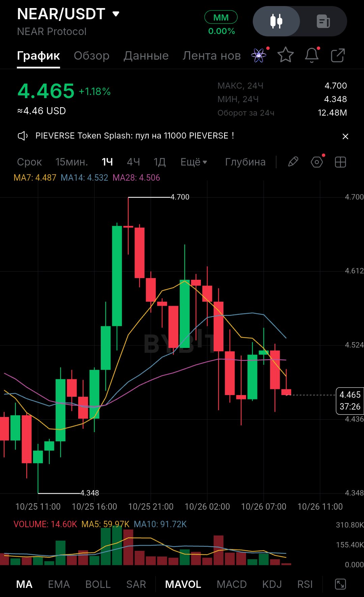Select the График tab
364x597 pixels.
point(38,56)
